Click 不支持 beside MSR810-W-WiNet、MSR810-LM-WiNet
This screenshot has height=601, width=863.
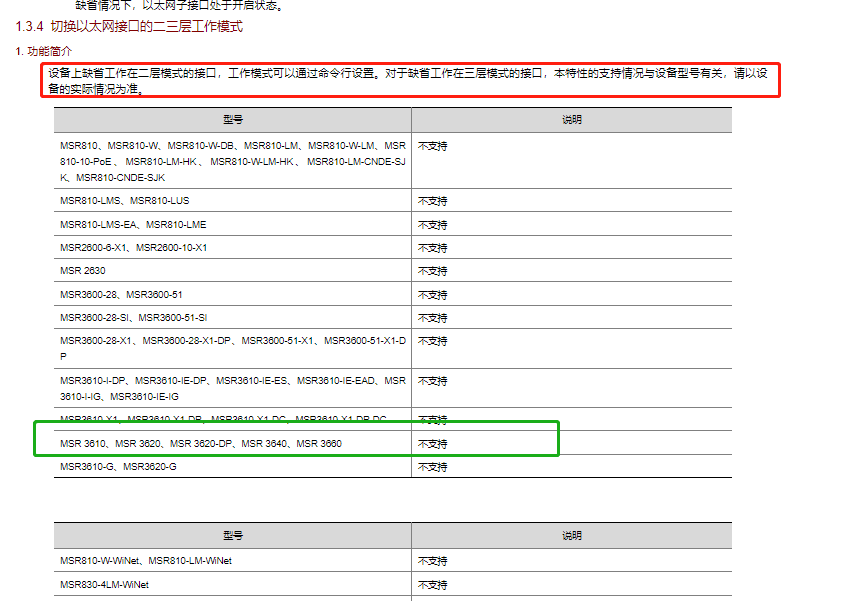coord(433,561)
